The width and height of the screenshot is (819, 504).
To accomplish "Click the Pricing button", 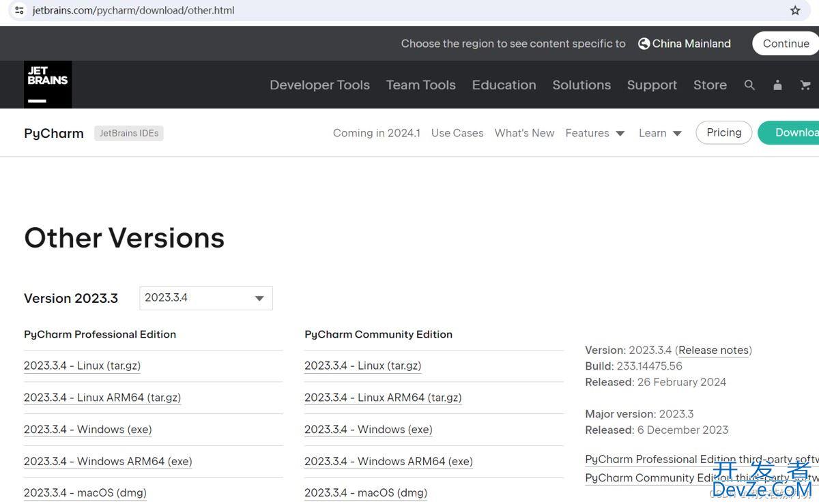I will point(723,133).
